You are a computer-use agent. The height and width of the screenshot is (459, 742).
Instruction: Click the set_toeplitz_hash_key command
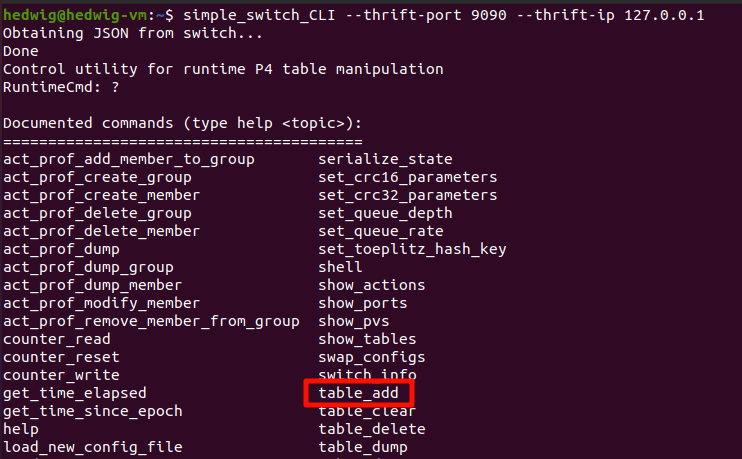tap(412, 249)
